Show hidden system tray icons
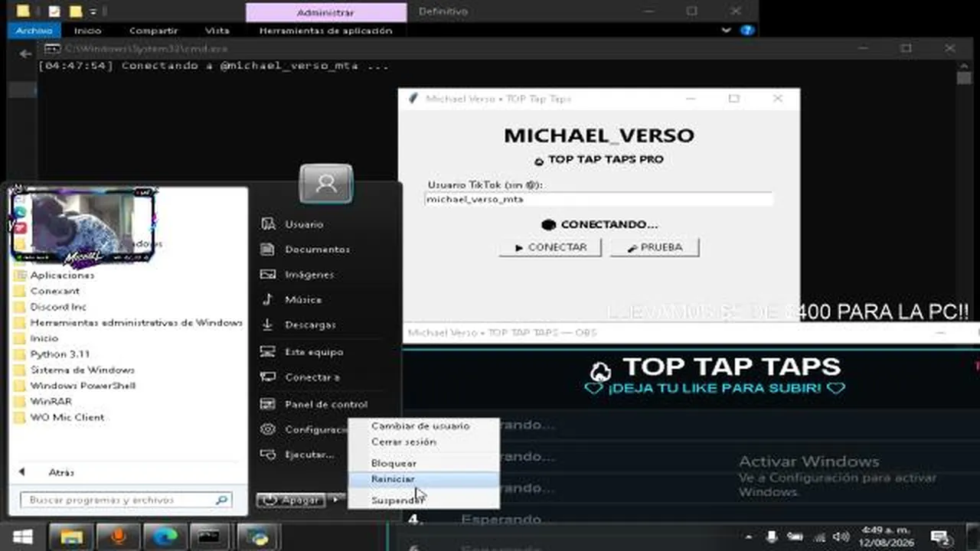980x551 pixels. pyautogui.click(x=750, y=537)
